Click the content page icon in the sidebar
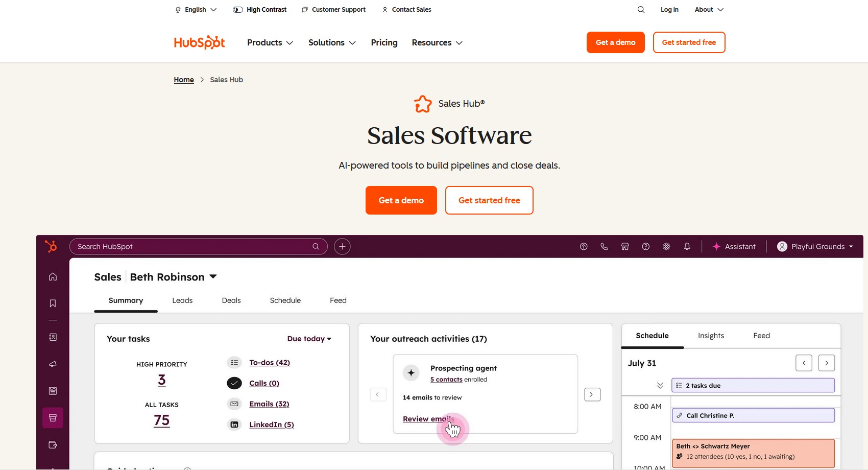Screen dimensions: 868x470 pyautogui.click(x=53, y=391)
